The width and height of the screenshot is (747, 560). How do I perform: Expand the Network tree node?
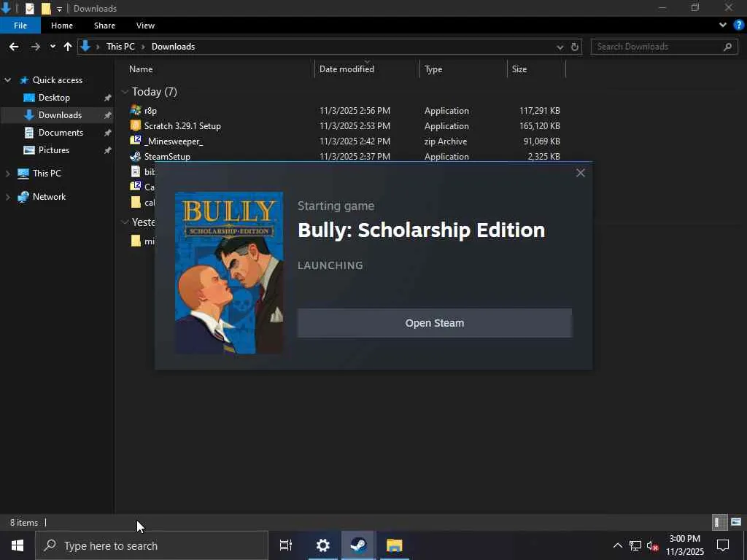7,197
